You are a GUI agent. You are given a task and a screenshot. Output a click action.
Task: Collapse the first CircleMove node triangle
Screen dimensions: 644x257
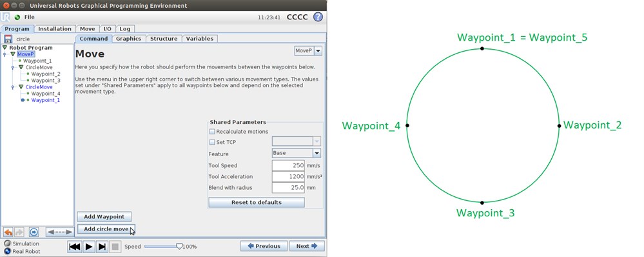click(x=21, y=67)
